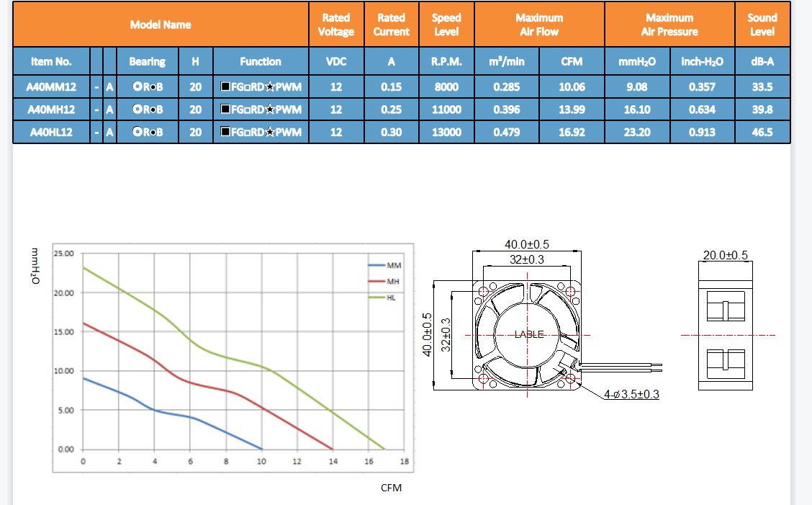Click the green HL legend line

376,297
